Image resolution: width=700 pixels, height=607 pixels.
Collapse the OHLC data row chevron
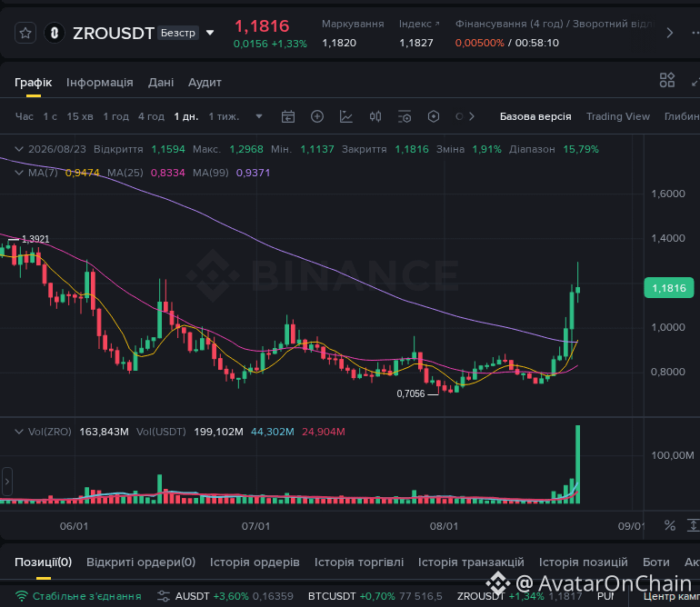click(x=19, y=149)
